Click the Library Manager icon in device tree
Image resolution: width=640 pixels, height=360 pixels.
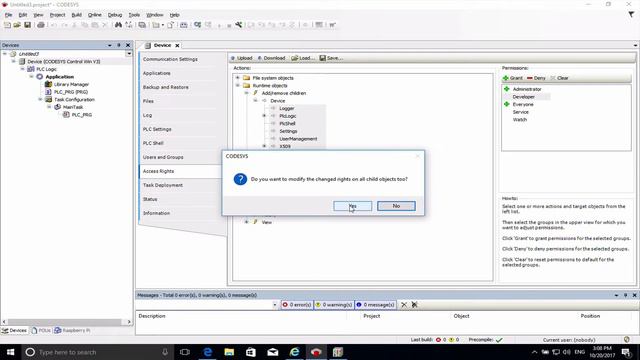48,84
